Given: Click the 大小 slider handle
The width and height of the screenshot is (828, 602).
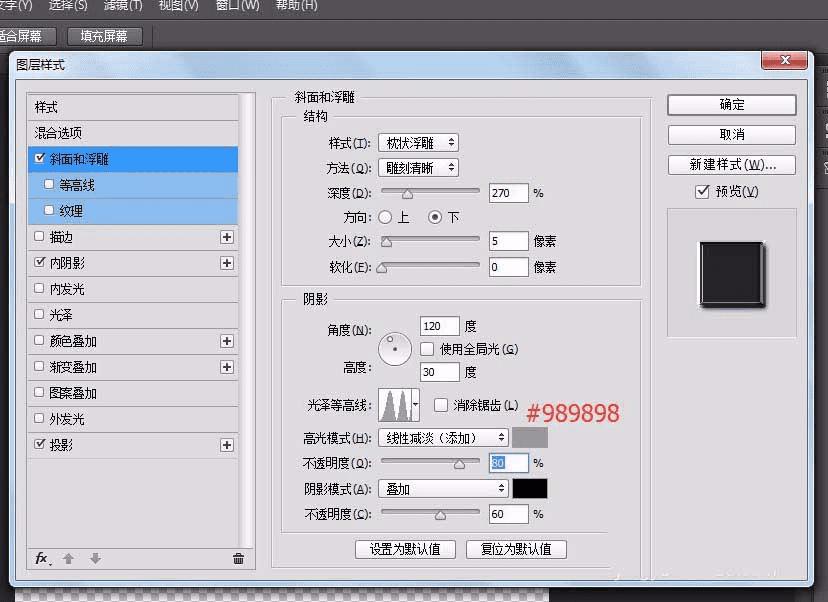Looking at the screenshot, I should (387, 242).
